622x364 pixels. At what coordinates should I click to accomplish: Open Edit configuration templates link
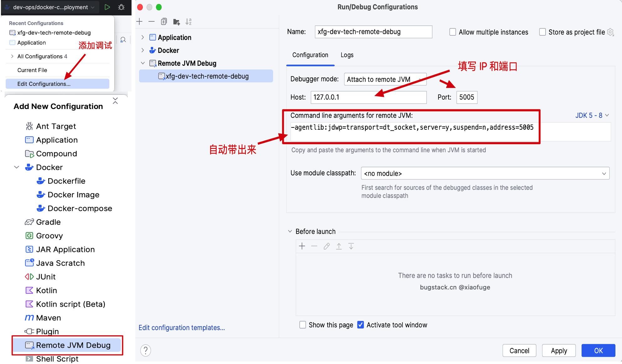[x=182, y=328]
